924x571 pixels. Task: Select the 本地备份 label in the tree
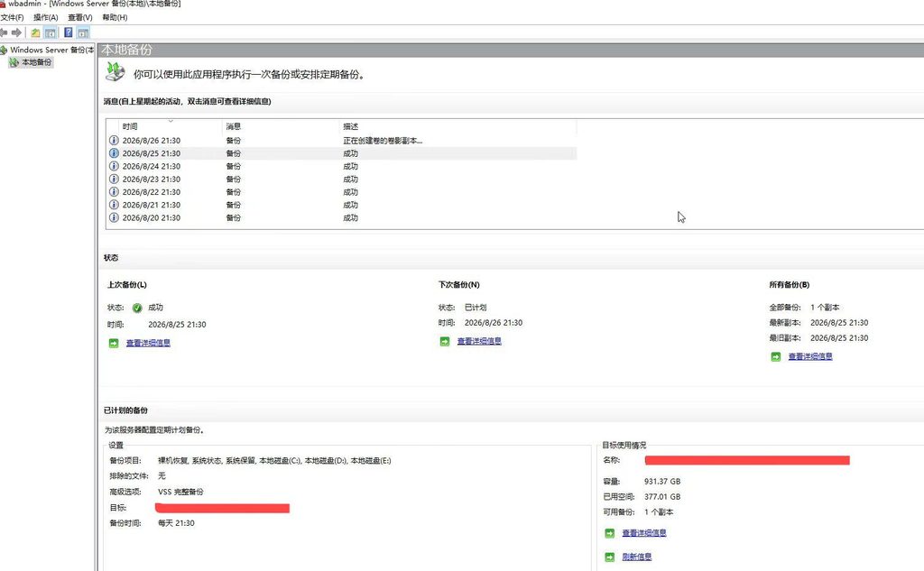point(36,62)
